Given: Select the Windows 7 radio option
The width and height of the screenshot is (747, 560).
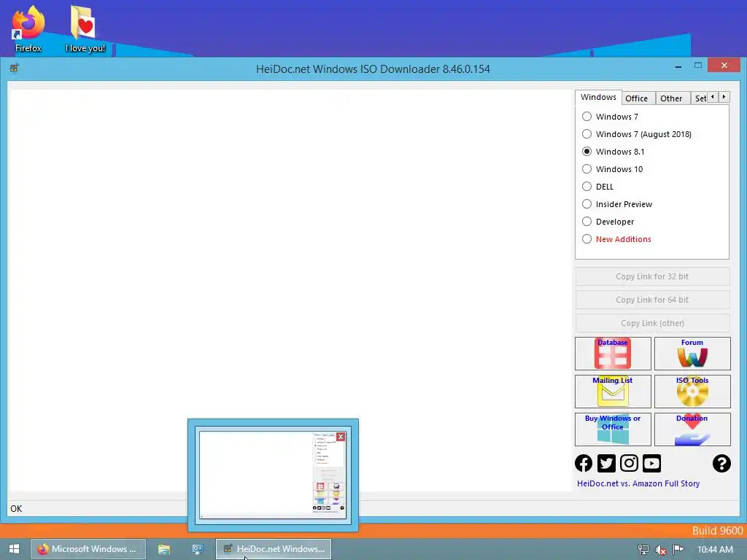Looking at the screenshot, I should [610, 117].
